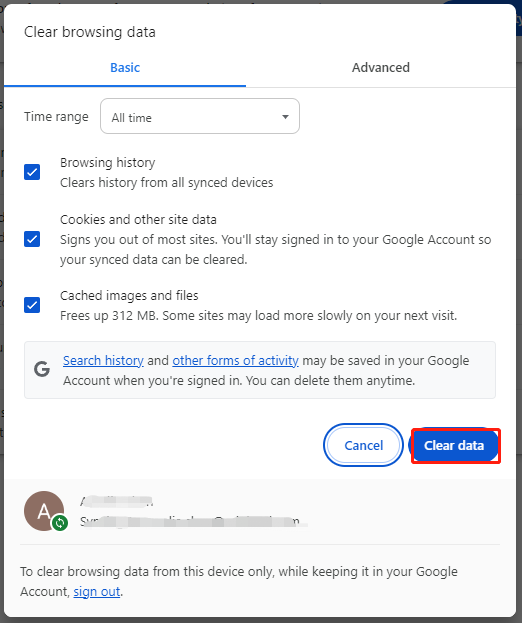Click the Cached images and files label
The image size is (522, 623).
[x=129, y=296]
